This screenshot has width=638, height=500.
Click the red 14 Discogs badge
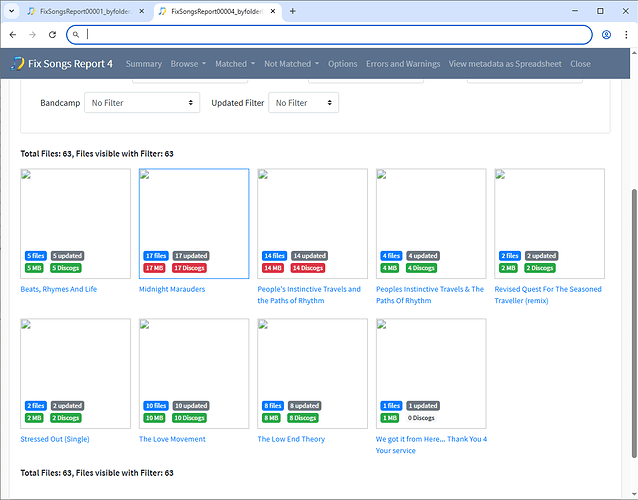308,268
